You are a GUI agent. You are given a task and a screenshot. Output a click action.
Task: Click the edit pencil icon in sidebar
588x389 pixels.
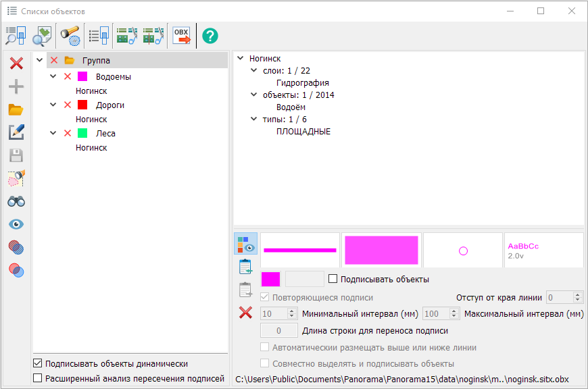click(x=16, y=132)
